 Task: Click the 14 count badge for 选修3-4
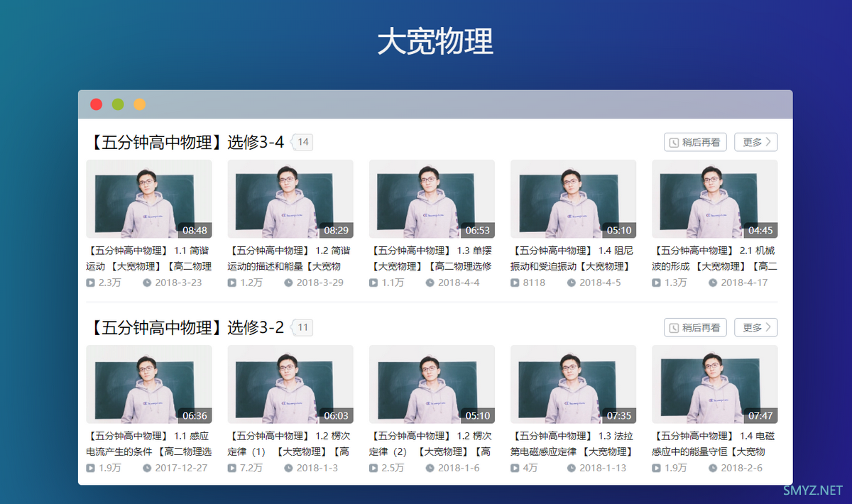click(302, 142)
